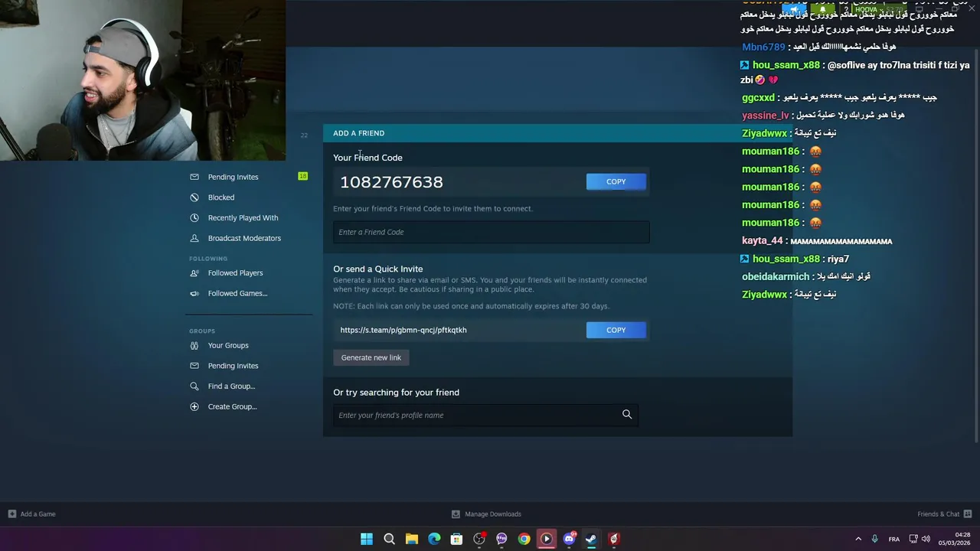Open FRA input language switcher
980x551 pixels.
(x=894, y=539)
